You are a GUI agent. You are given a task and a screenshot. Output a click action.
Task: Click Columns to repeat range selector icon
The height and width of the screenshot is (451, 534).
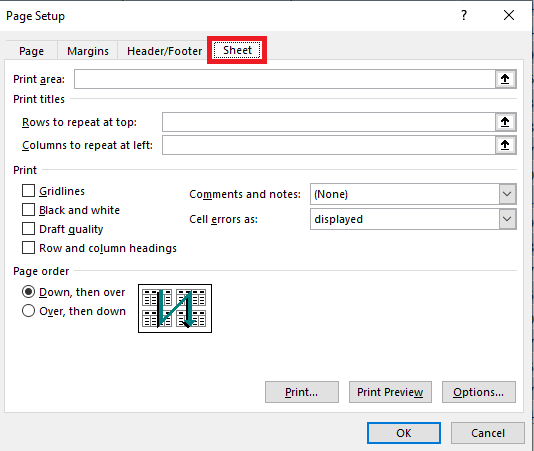(505, 145)
